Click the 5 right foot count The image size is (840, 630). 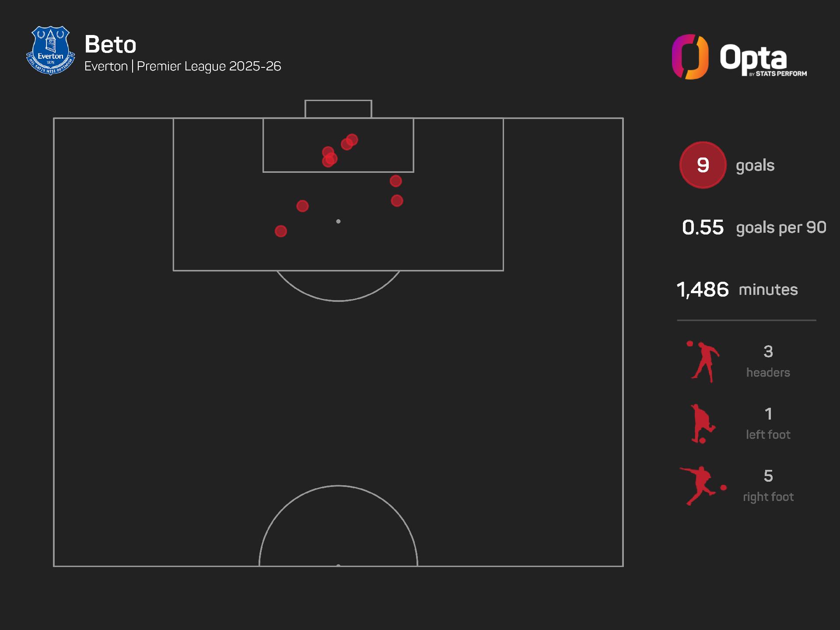point(768,486)
